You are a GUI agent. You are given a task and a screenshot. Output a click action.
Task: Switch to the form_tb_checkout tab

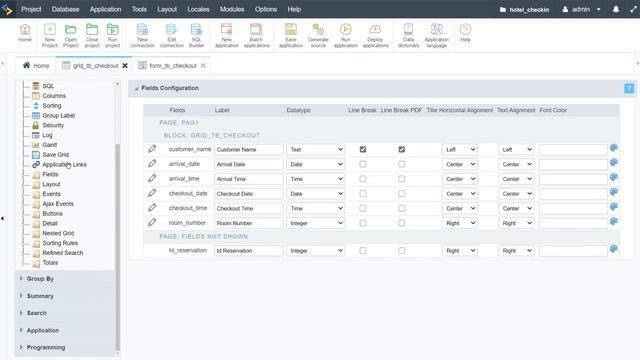[x=173, y=65]
